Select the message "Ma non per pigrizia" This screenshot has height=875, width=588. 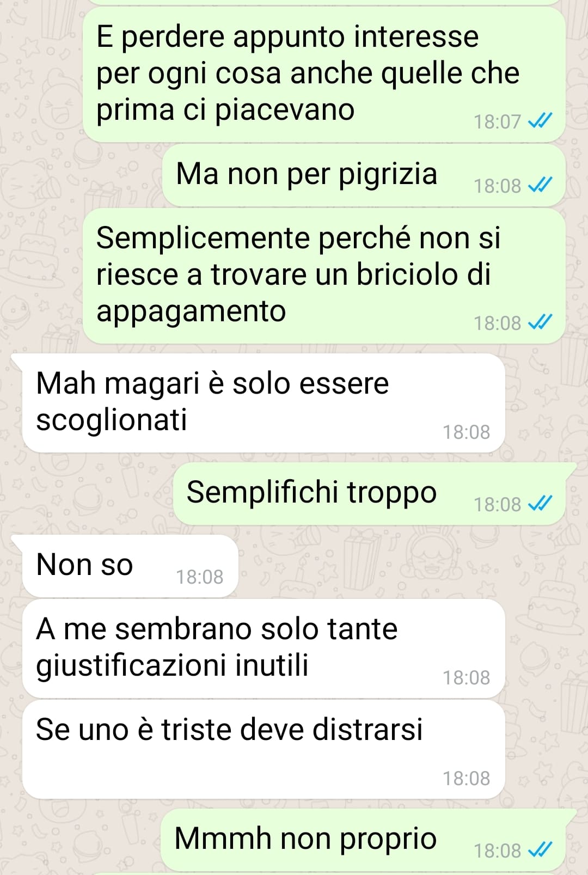364,175
